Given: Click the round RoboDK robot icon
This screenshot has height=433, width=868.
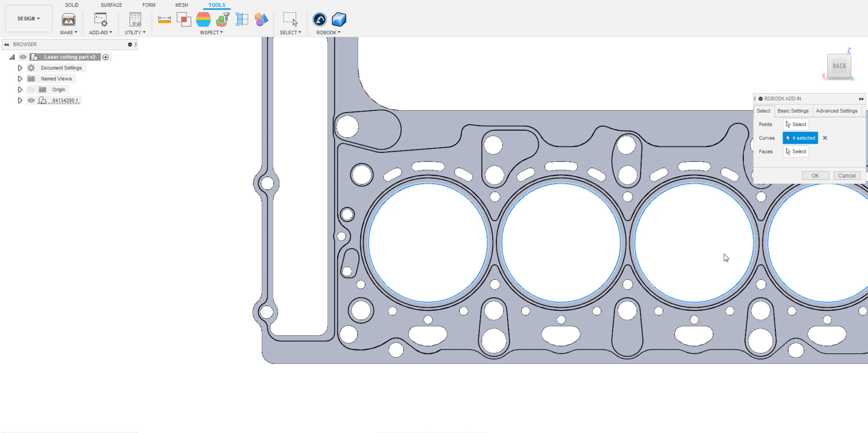Looking at the screenshot, I should pos(320,19).
